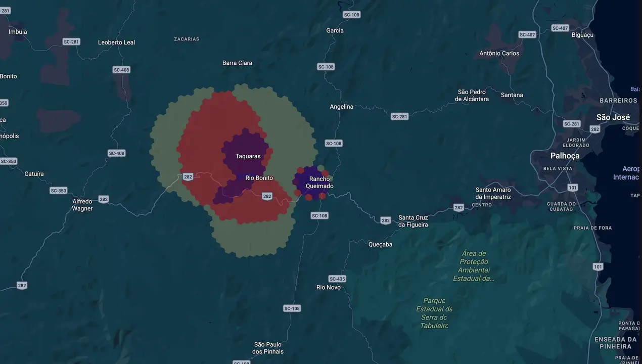Click the BARREIROS district label

click(x=618, y=101)
